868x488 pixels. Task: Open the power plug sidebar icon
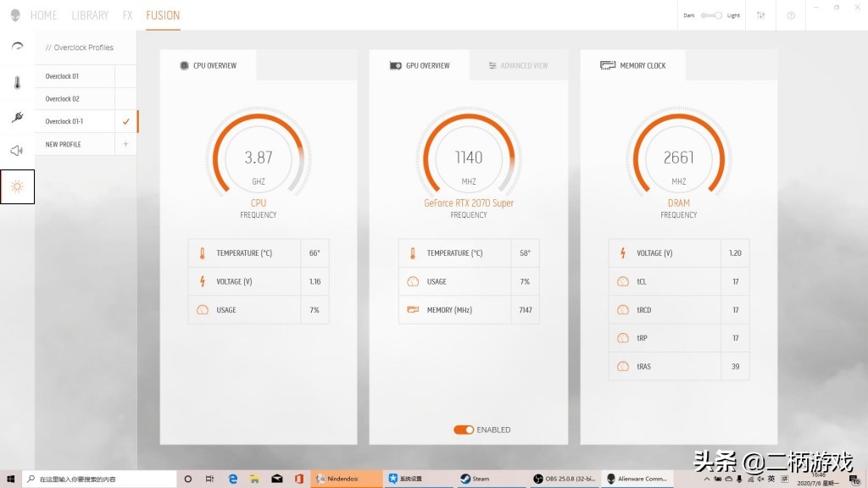pos(17,117)
